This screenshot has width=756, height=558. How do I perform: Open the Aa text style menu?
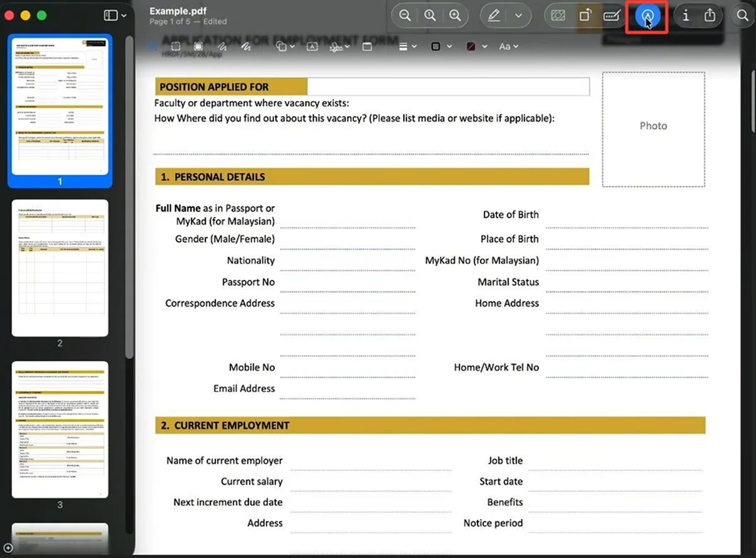pos(508,46)
